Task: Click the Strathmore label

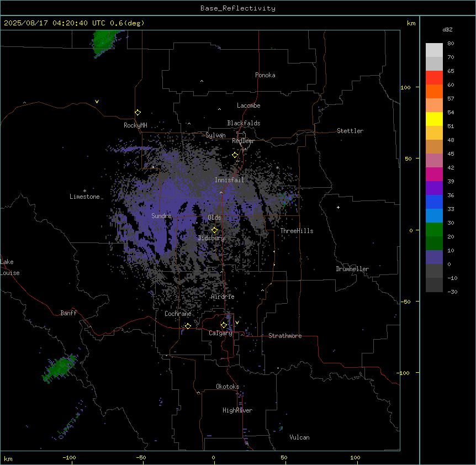Action: (x=285, y=336)
